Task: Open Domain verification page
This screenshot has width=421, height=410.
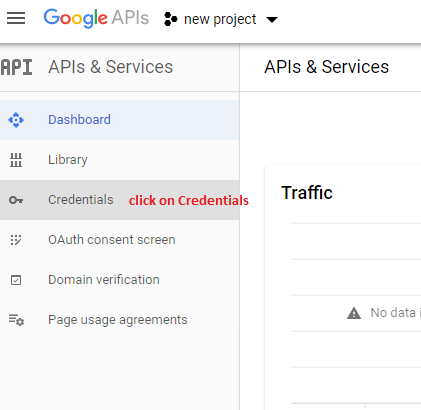Action: pos(120,280)
